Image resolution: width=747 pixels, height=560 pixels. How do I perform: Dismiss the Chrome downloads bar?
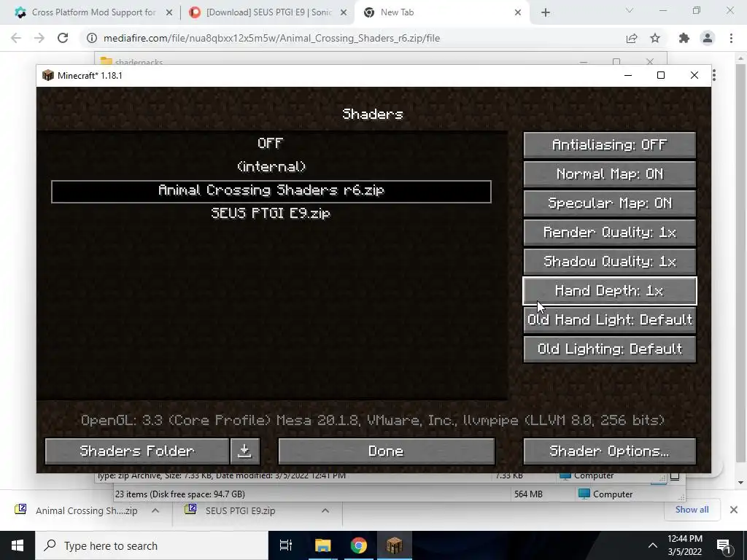point(734,510)
